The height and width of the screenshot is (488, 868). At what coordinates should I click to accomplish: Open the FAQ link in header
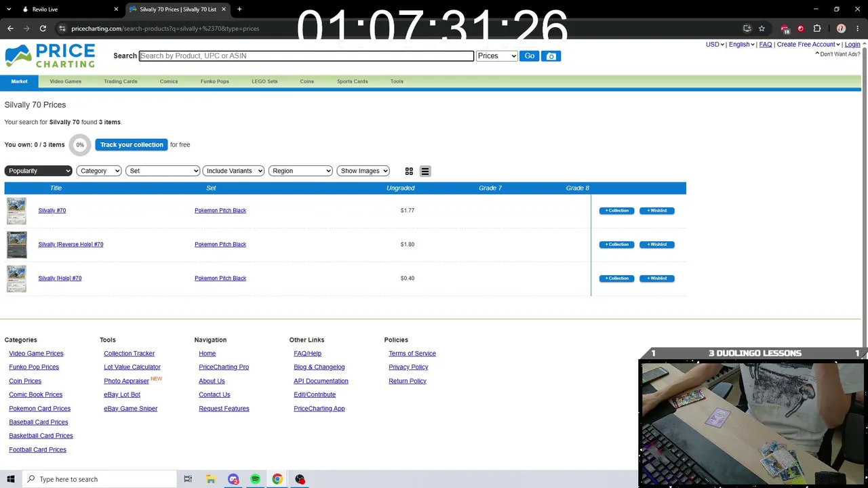click(x=766, y=45)
